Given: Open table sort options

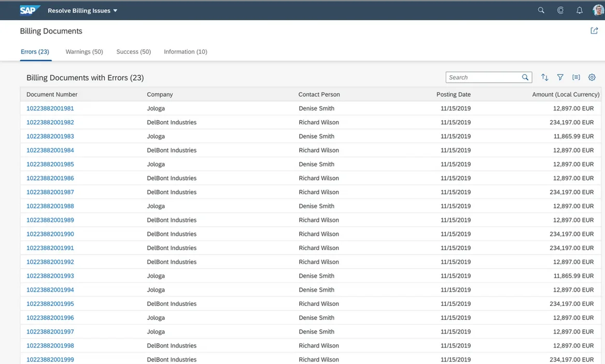Looking at the screenshot, I should tap(544, 77).
